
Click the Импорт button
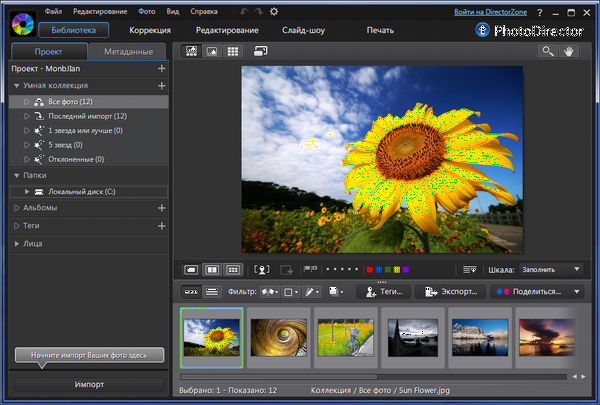pos(88,384)
